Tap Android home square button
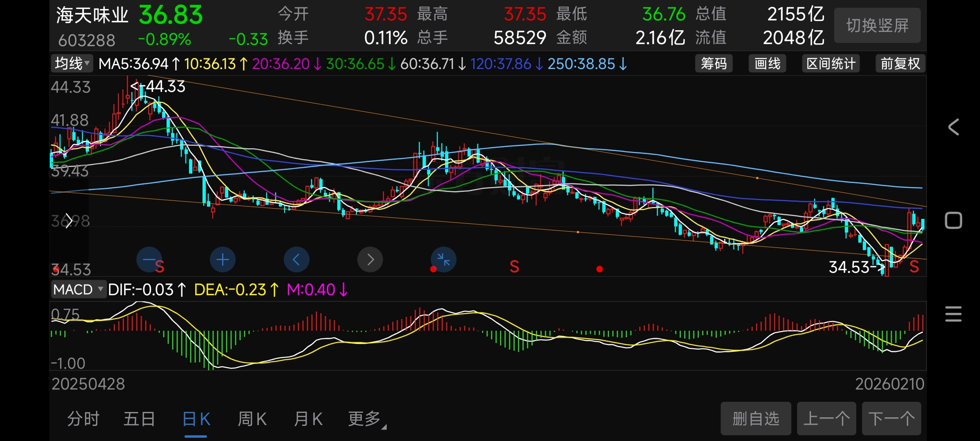This screenshot has width=980, height=441. click(953, 220)
